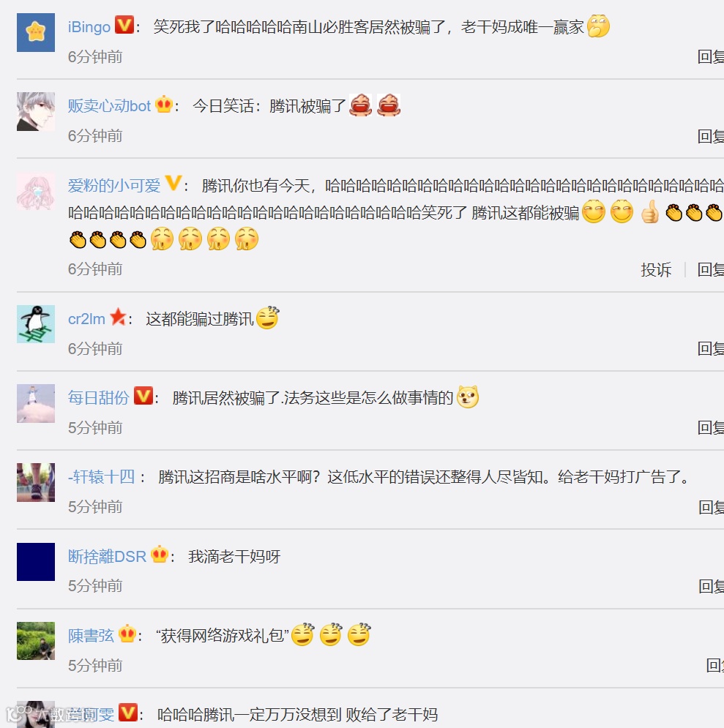
Task: Reply to 断捨離DSR's 老干妈 comment
Action: pos(711,586)
